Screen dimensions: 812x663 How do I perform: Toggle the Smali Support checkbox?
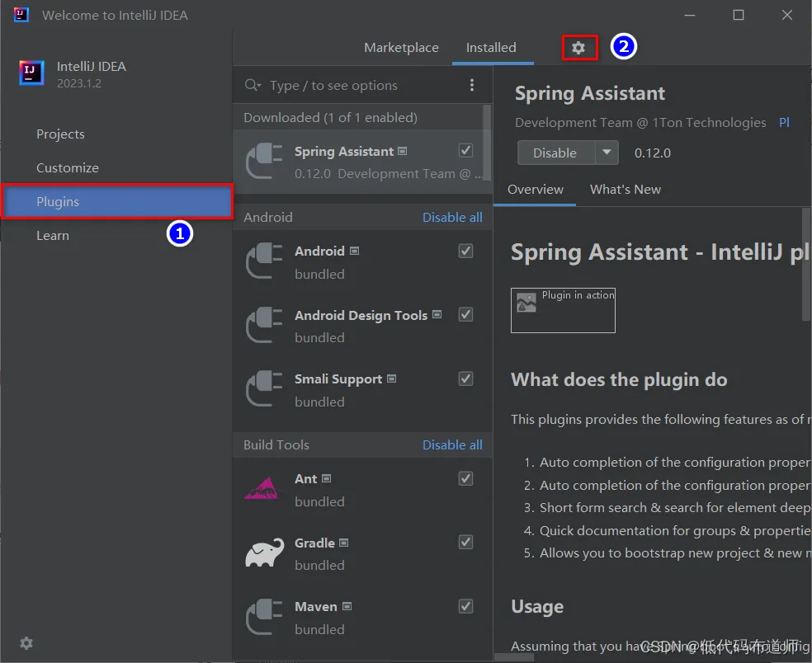[465, 379]
